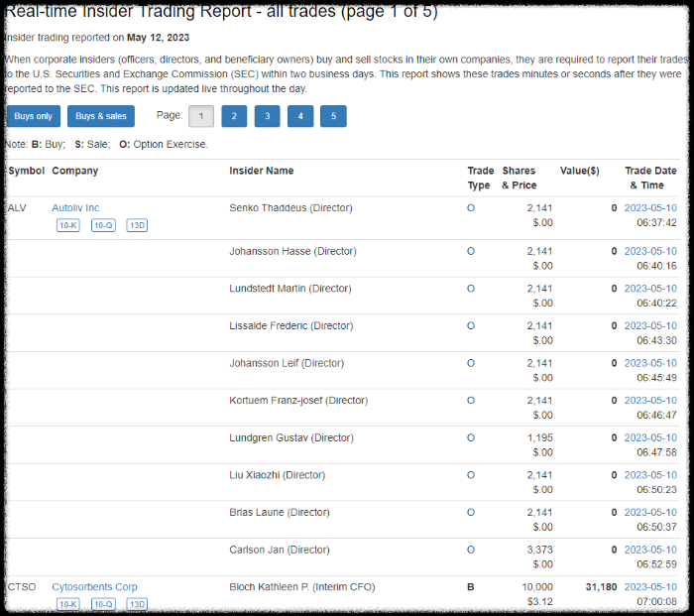Click the Real-time Insider Trading Report heading
This screenshot has height=616, width=694.
221,11
